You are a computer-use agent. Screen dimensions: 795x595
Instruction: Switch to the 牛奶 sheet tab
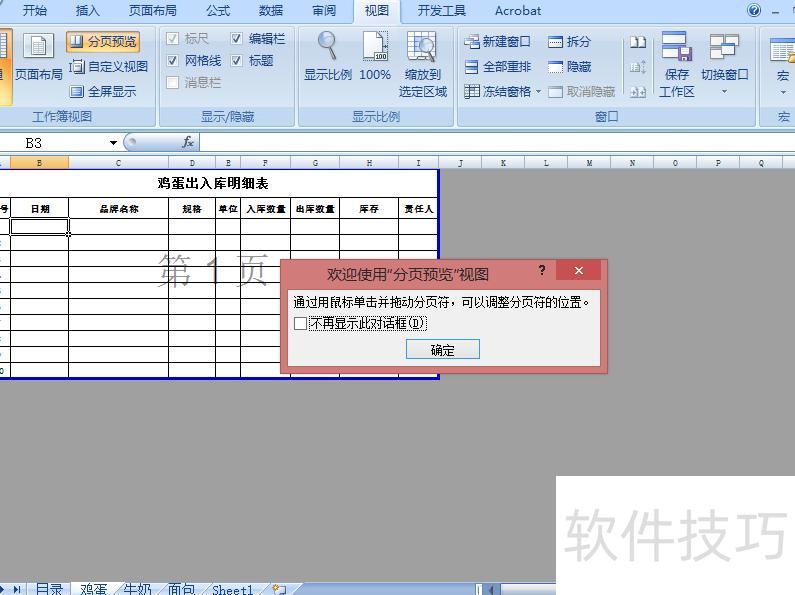137,589
